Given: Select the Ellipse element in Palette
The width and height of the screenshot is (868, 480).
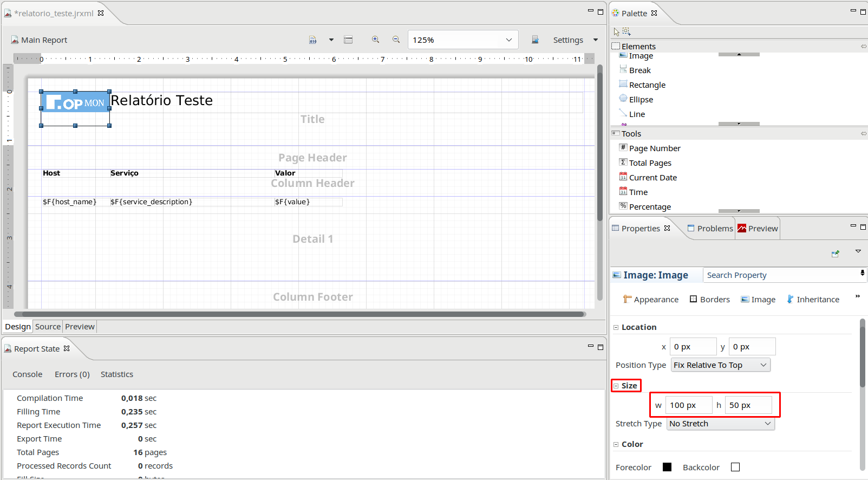Looking at the screenshot, I should 641,100.
